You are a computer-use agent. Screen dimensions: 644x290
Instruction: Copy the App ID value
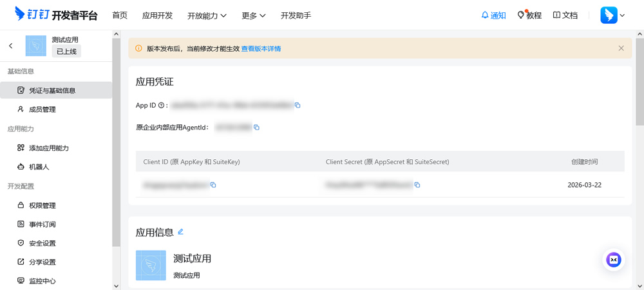(x=298, y=105)
